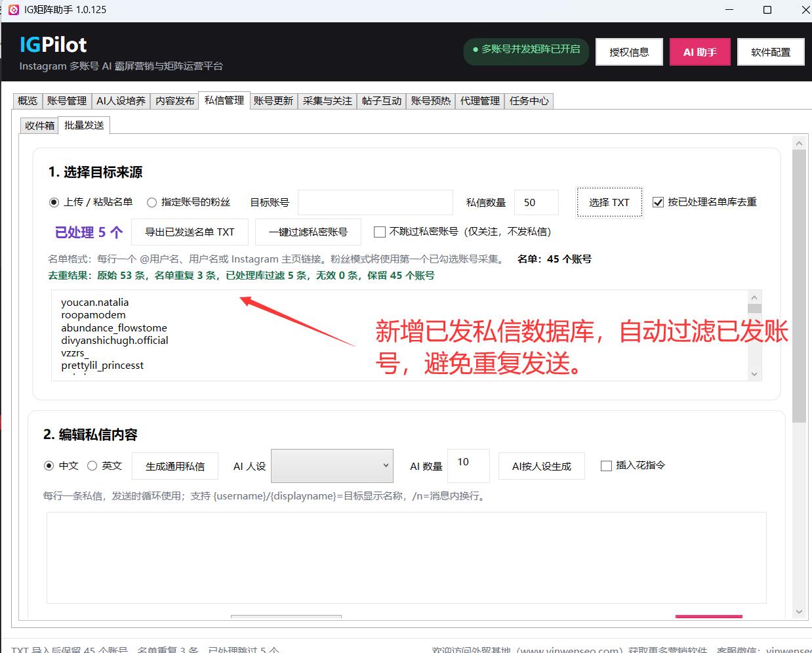Click the 授权信息 button

point(629,52)
